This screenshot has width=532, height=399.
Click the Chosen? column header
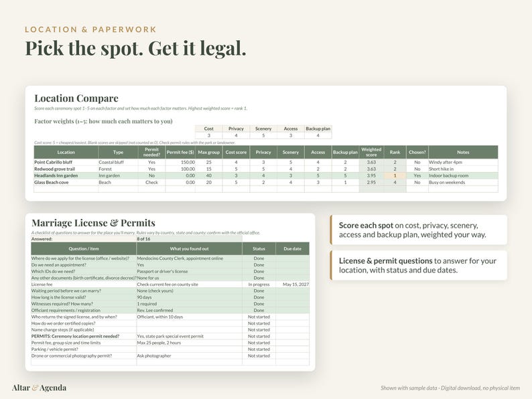tap(417, 152)
